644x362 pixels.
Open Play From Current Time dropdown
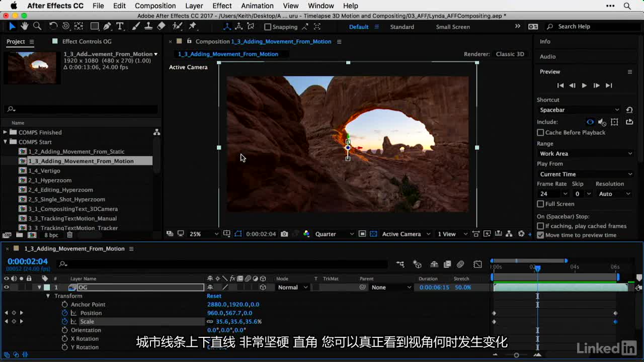586,174
